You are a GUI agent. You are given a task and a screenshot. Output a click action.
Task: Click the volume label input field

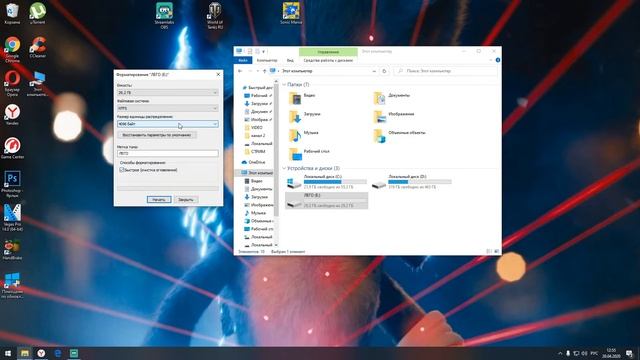pyautogui.click(x=168, y=153)
